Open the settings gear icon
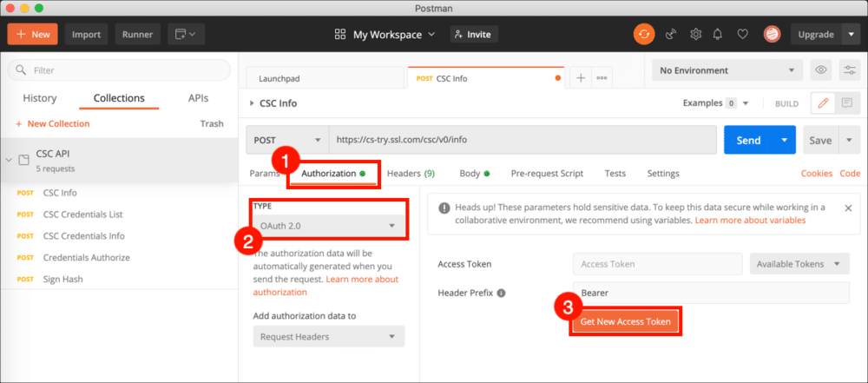 [x=695, y=35]
